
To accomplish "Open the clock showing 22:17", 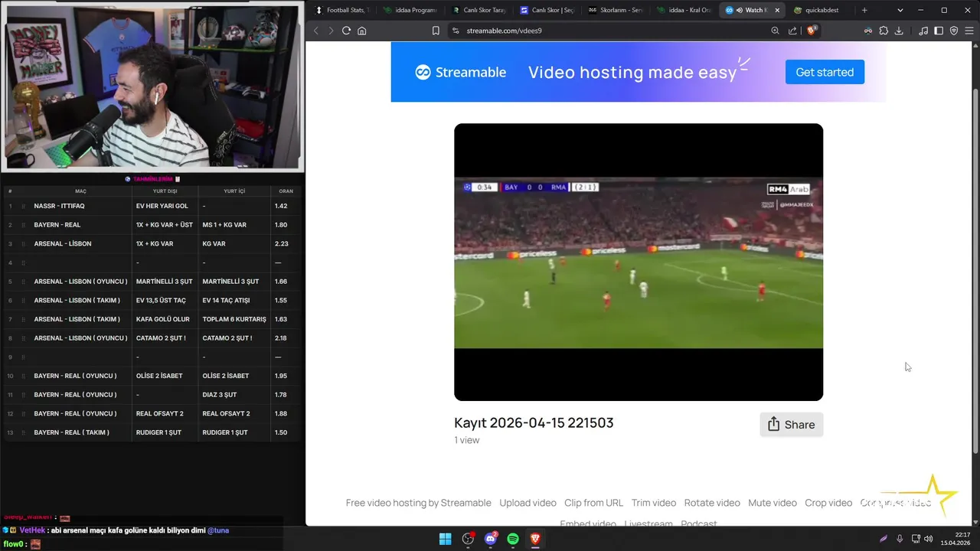I will coord(956,539).
